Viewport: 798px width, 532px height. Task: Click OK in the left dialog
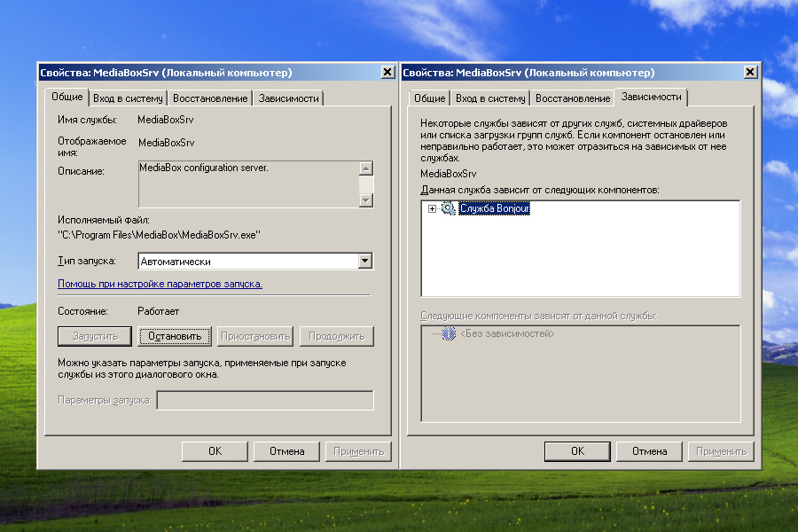(214, 451)
